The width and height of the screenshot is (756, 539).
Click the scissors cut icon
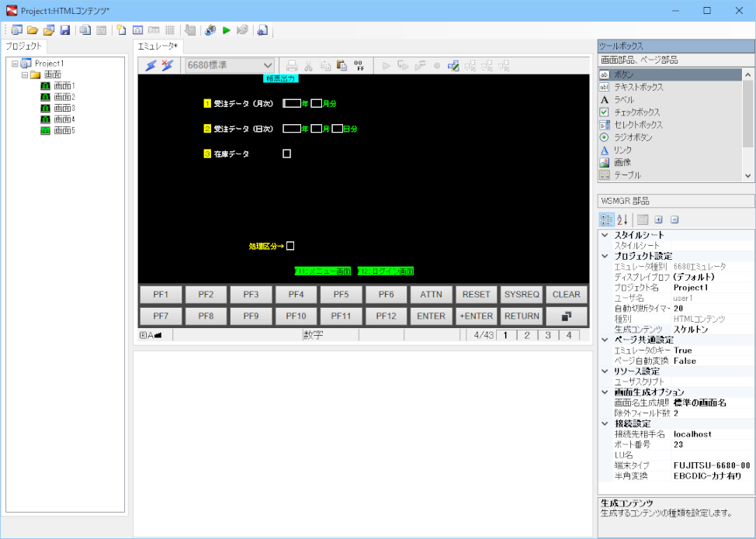click(308, 65)
